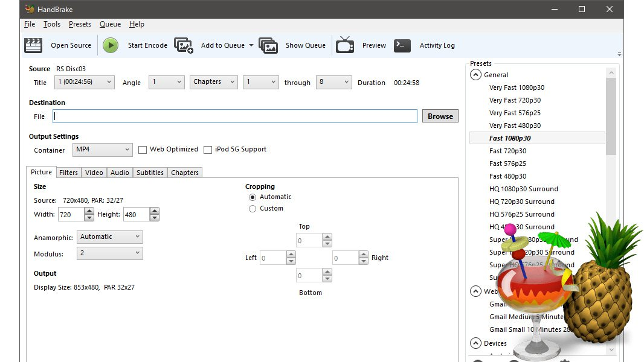Image resolution: width=644 pixels, height=362 pixels.
Task: Select Custom cropping radio button
Action: pyautogui.click(x=253, y=209)
